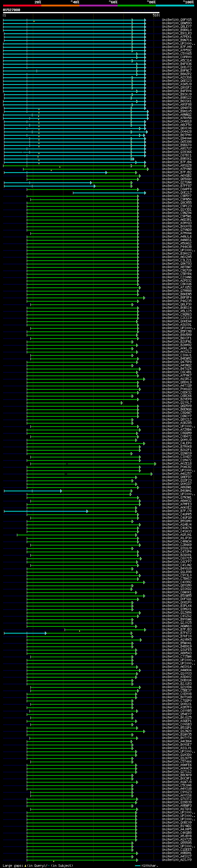This screenshot has width=197, height=868.
Task: Select hit label UniRef100_A0ZE18
Action: pos(177,464)
